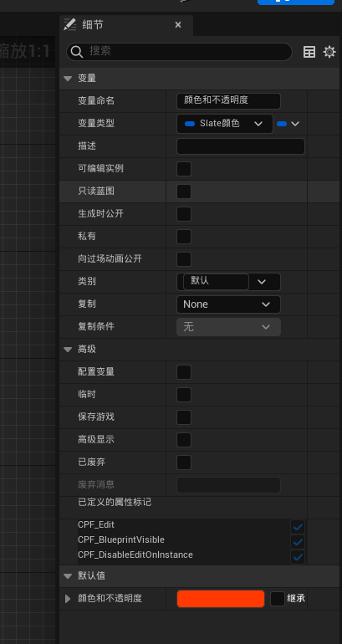Screen dimensions: 342x644
Task: Enable the 高级显示 checkbox
Action: coord(183,440)
